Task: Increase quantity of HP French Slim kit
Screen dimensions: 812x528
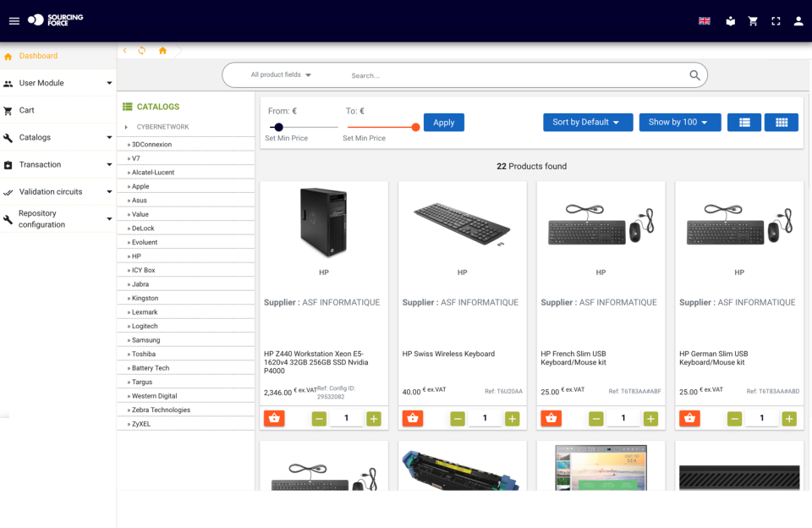Action: click(651, 419)
